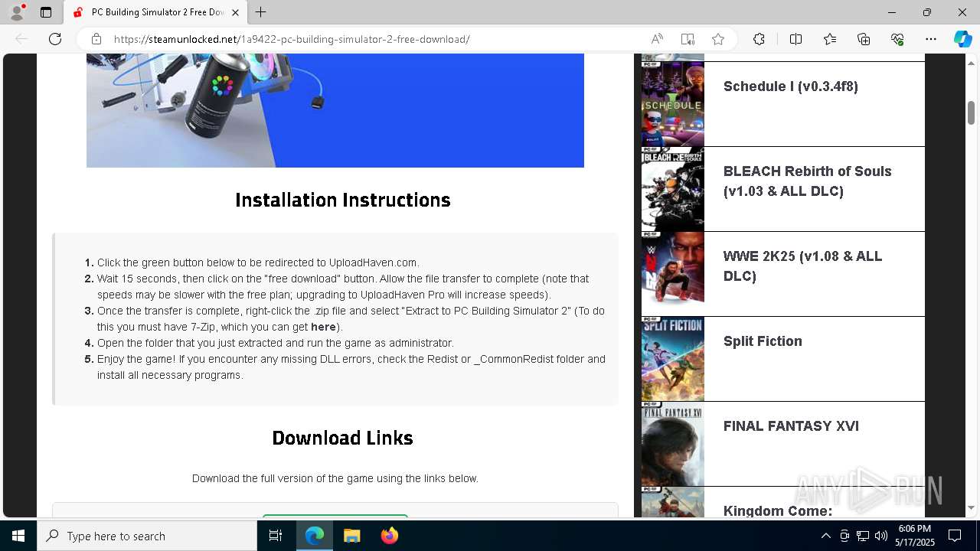Follow the 'here' 7-Zip link
Screen dimensions: 980x551
coord(323,327)
